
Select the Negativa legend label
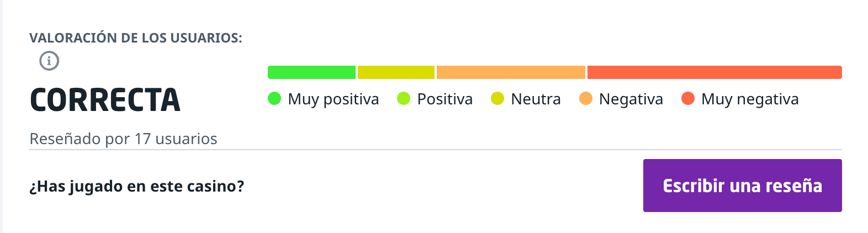point(631,99)
